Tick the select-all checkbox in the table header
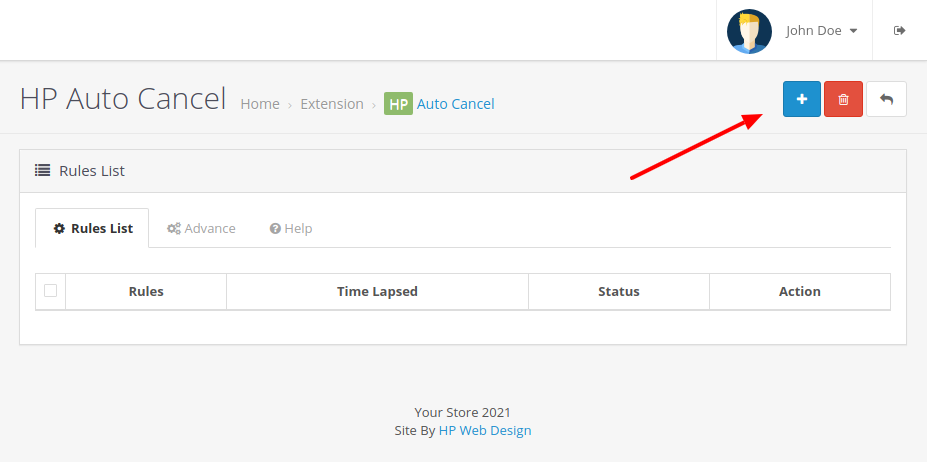 point(50,291)
